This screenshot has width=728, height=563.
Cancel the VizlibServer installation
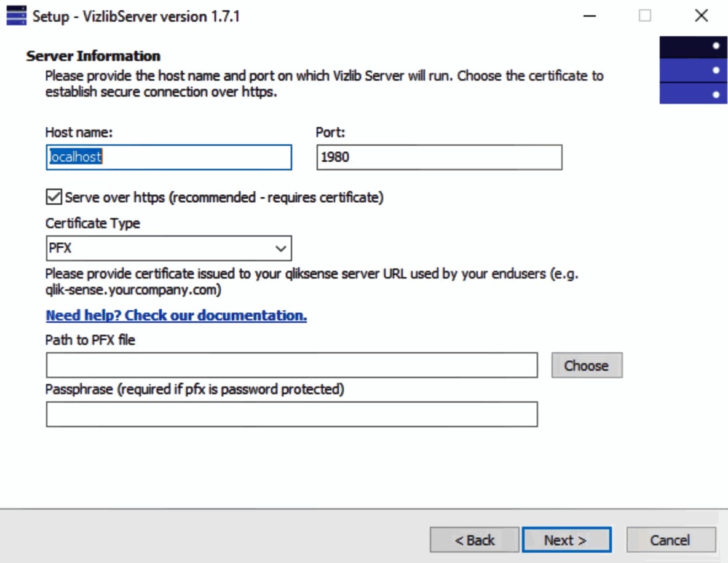671,540
